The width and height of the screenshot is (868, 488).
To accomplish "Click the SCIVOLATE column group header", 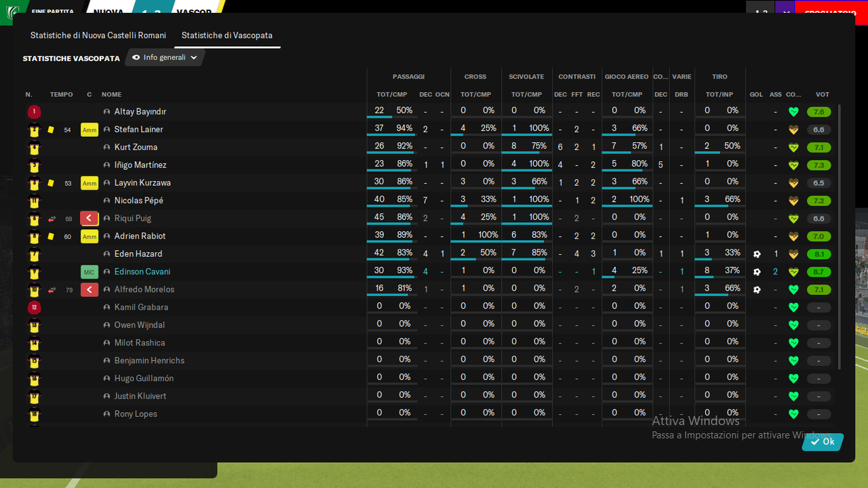I will coord(526,77).
